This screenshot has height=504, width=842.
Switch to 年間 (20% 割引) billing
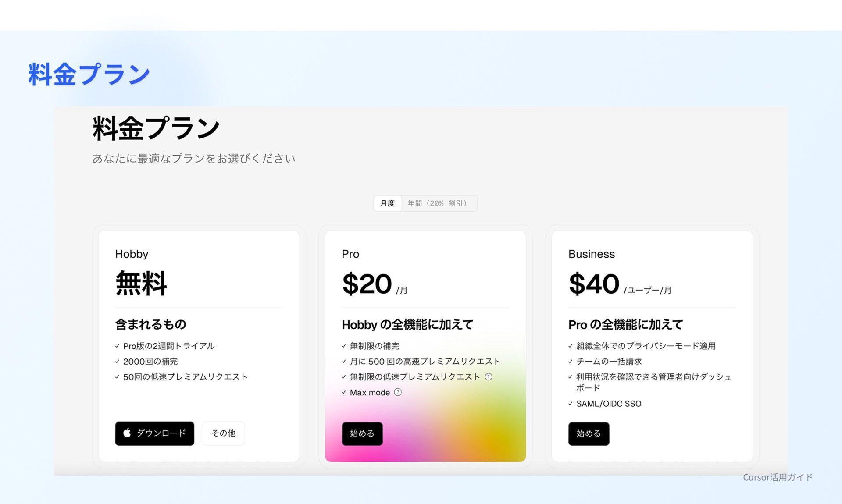coord(439,203)
